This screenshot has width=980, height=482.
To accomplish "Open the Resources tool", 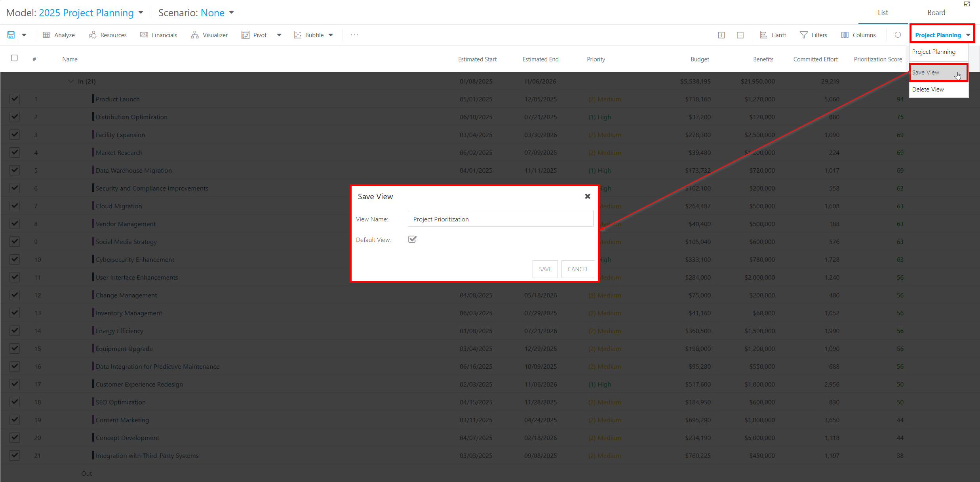I will 108,35.
